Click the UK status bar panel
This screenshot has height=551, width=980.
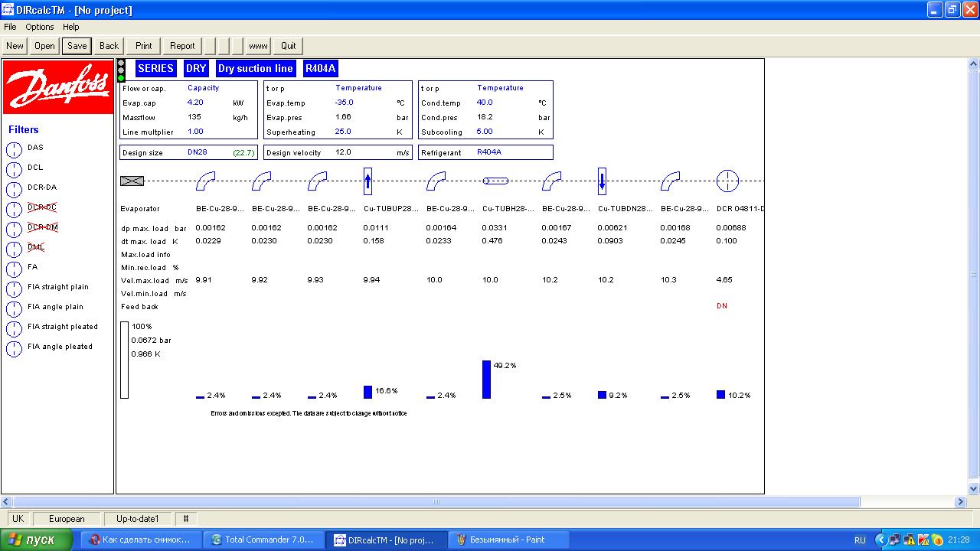18,519
